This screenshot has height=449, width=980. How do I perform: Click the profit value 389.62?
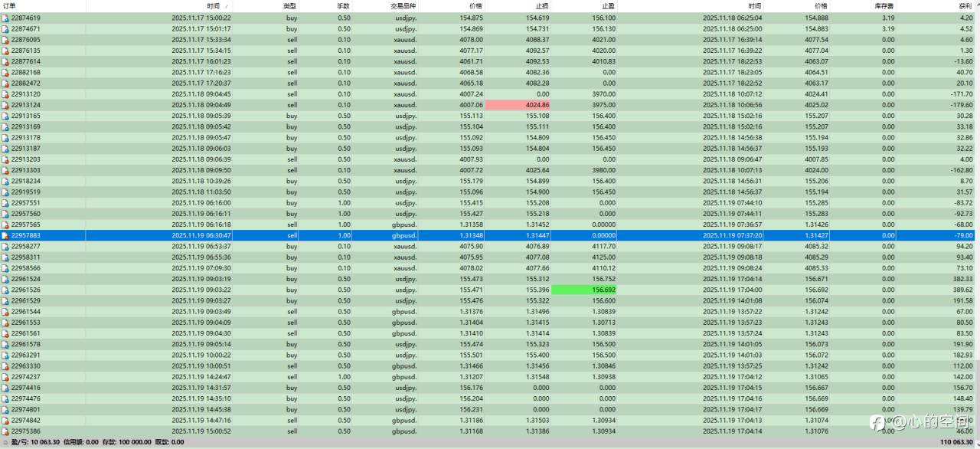[x=963, y=290]
